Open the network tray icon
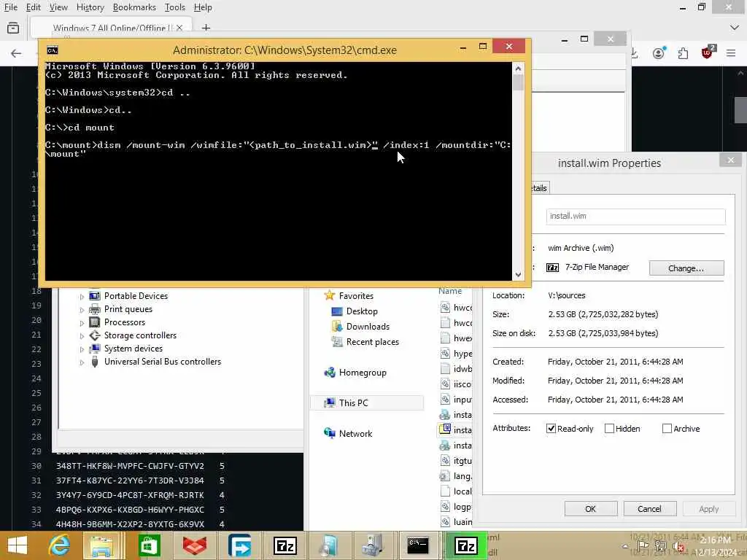 click(660, 546)
